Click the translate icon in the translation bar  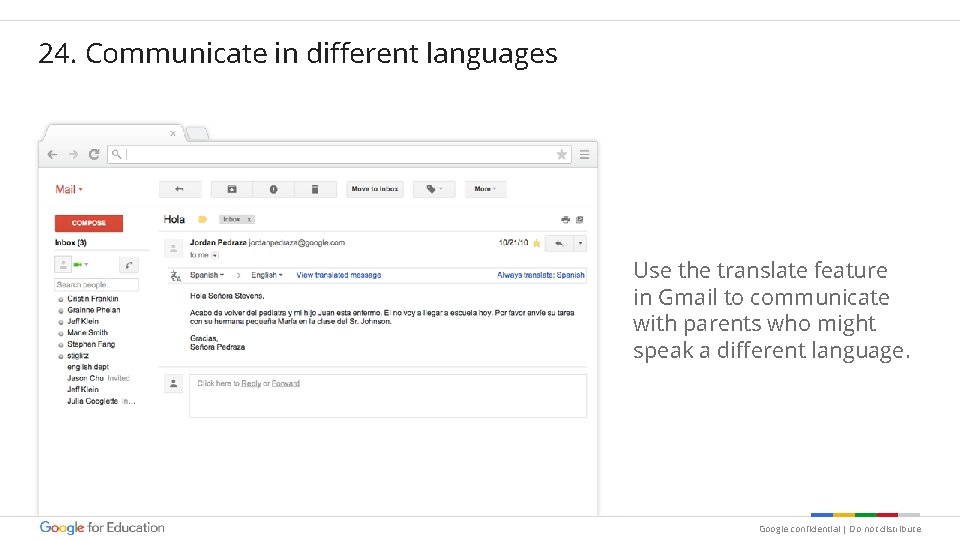point(176,276)
